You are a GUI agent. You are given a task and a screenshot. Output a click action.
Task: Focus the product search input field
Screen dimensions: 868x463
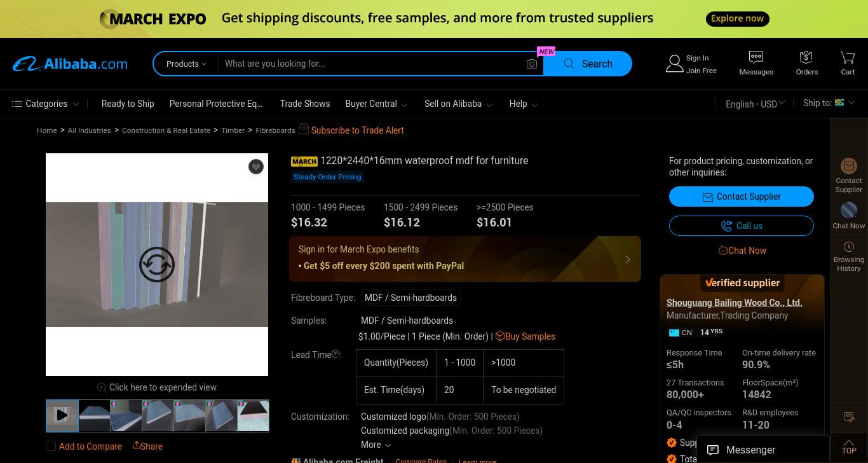point(372,64)
